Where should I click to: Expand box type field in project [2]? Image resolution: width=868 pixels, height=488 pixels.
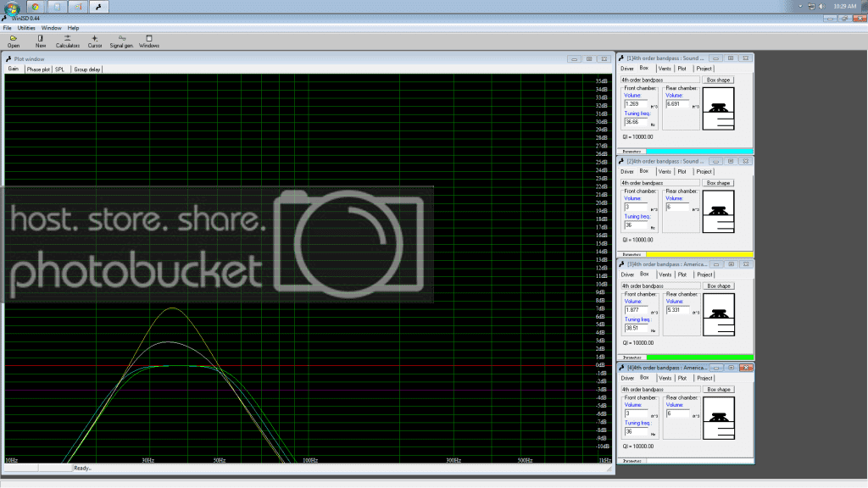pyautogui.click(x=659, y=183)
